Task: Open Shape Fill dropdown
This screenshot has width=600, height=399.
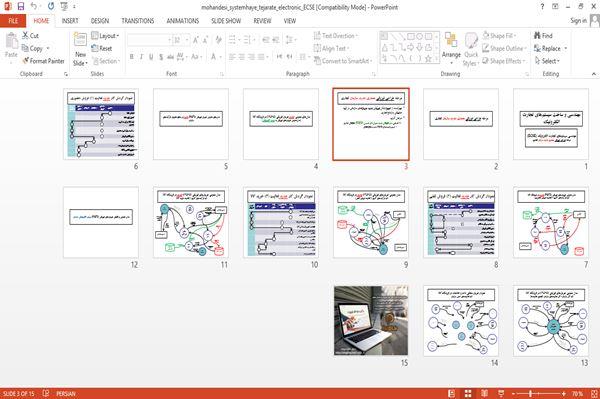Action: pyautogui.click(x=499, y=36)
